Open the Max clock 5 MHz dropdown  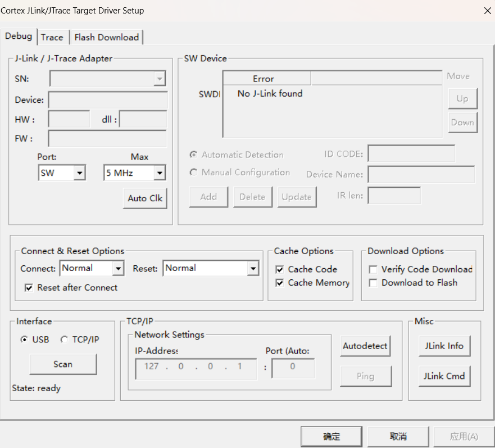point(160,173)
